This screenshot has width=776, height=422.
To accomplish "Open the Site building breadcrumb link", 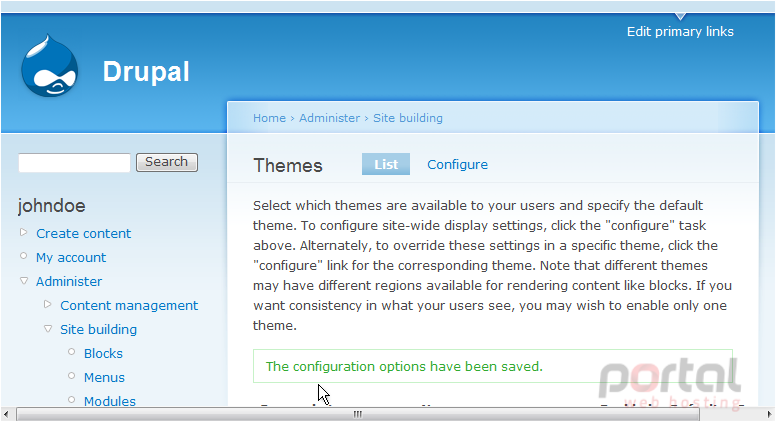I will click(408, 118).
